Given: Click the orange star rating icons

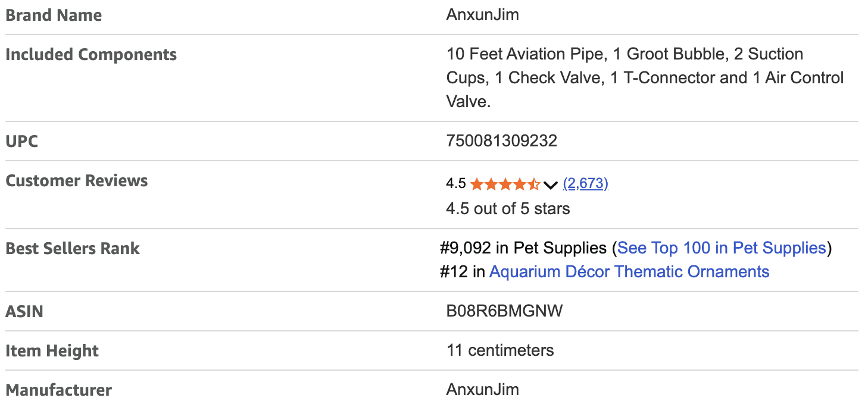Looking at the screenshot, I should (505, 184).
